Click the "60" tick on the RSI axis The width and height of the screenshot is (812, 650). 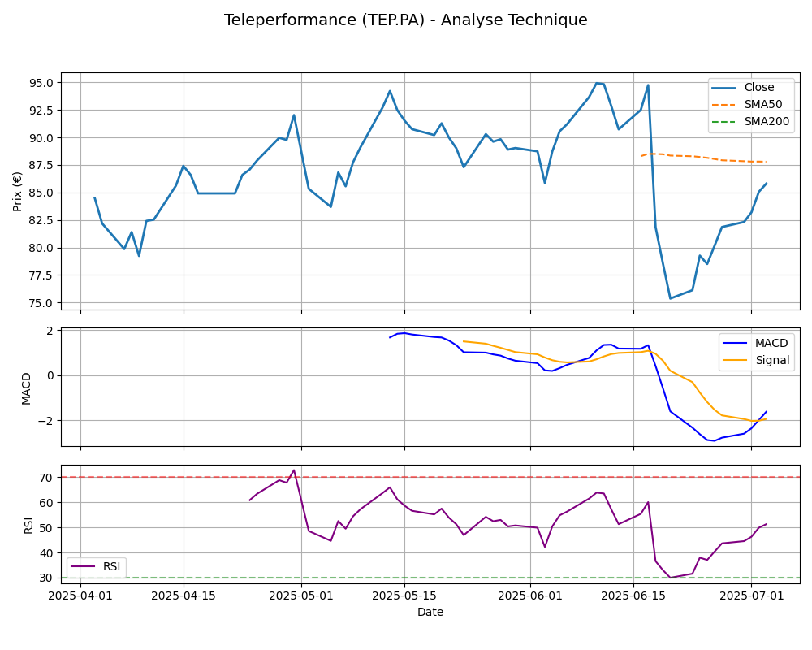(46, 503)
